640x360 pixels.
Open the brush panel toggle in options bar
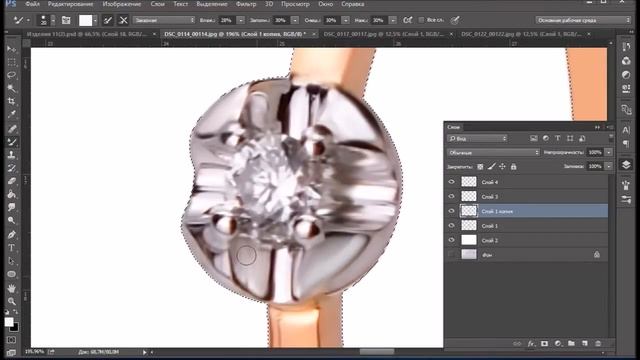point(66,20)
